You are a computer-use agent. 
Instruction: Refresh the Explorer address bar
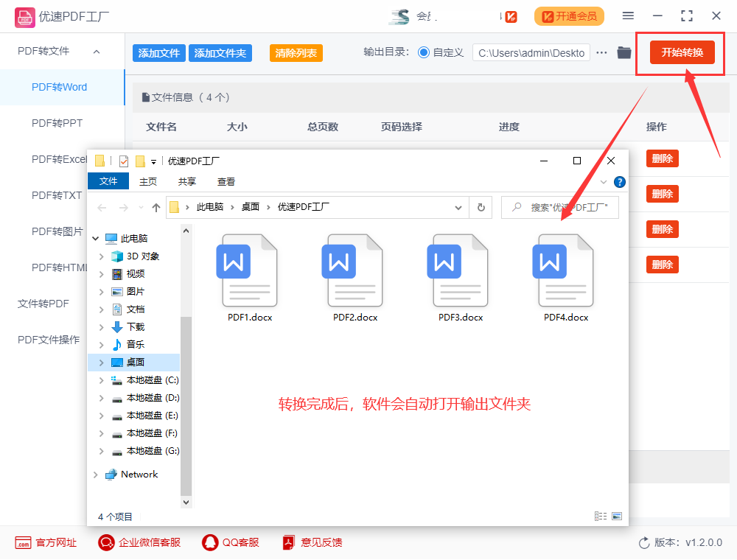click(480, 207)
